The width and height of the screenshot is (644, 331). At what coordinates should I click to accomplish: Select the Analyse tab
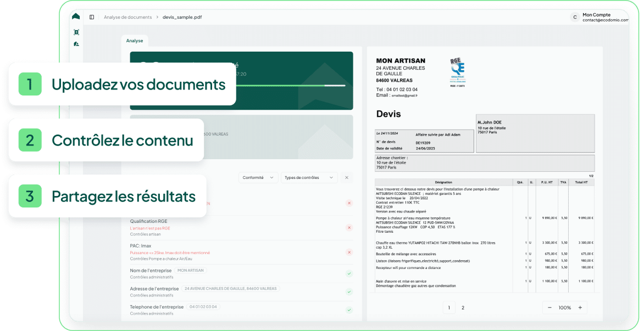tap(135, 41)
